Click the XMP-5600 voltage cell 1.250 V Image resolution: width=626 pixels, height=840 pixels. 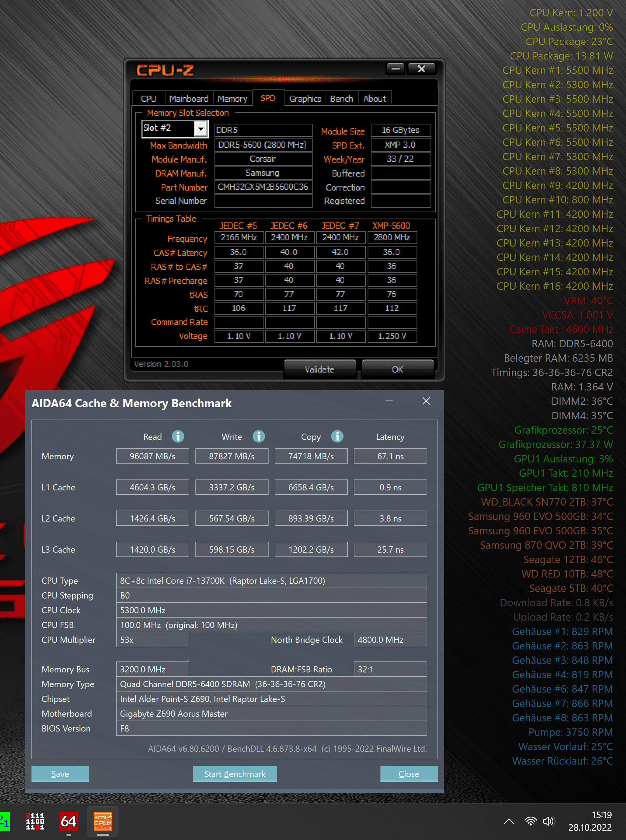tap(392, 336)
